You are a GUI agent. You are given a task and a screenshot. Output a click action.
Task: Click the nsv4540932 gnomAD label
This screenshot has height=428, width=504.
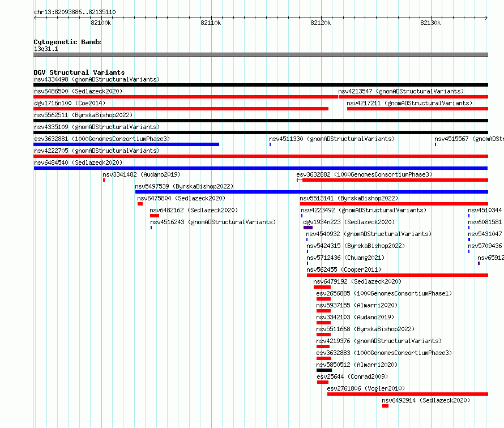(369, 234)
